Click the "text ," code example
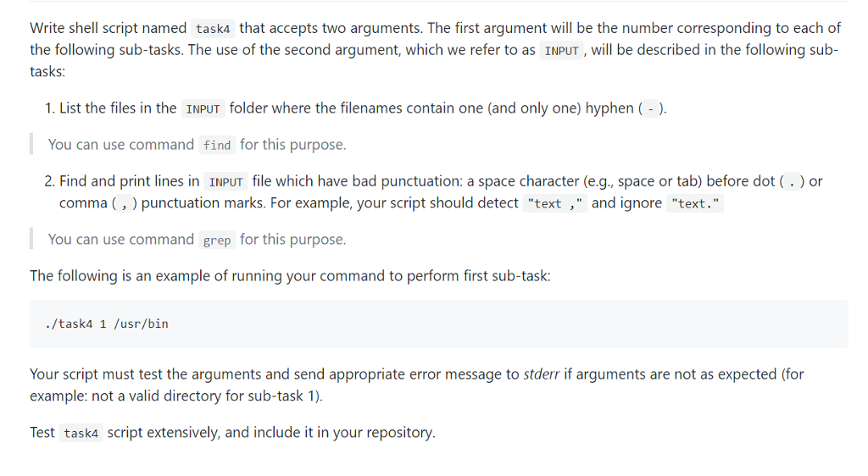The image size is (868, 476). (554, 203)
